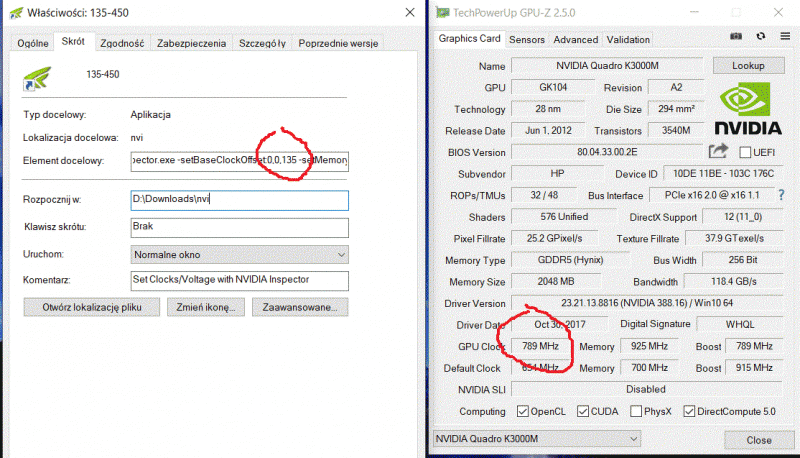
Task: Click the Lookup button
Action: [x=748, y=65]
